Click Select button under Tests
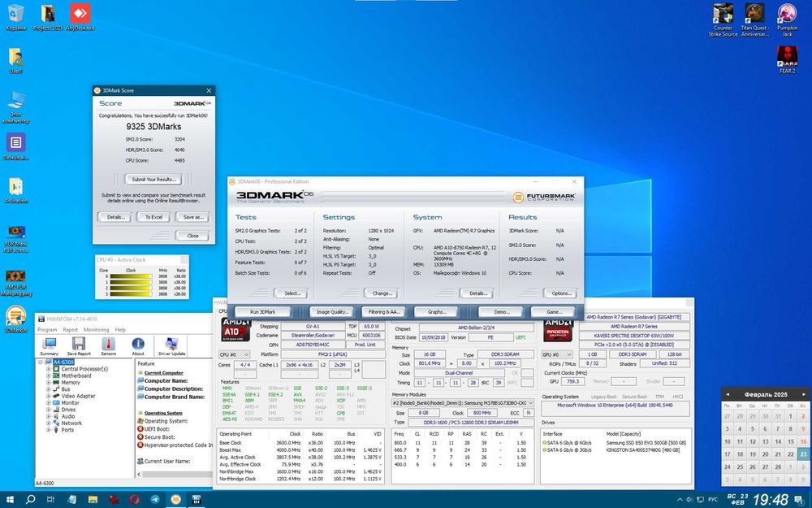Image resolution: width=812 pixels, height=508 pixels. point(292,293)
